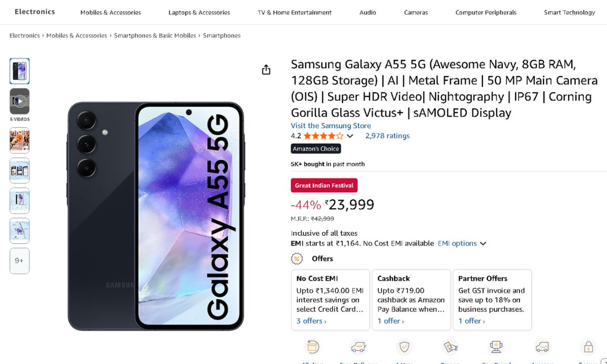
Task: Open the Computer Peripherals menu
Action: [486, 13]
